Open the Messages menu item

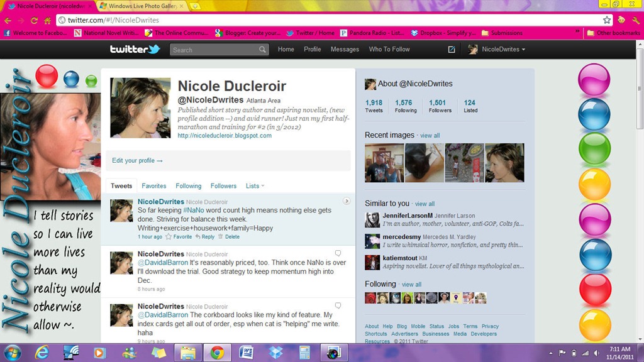(345, 49)
